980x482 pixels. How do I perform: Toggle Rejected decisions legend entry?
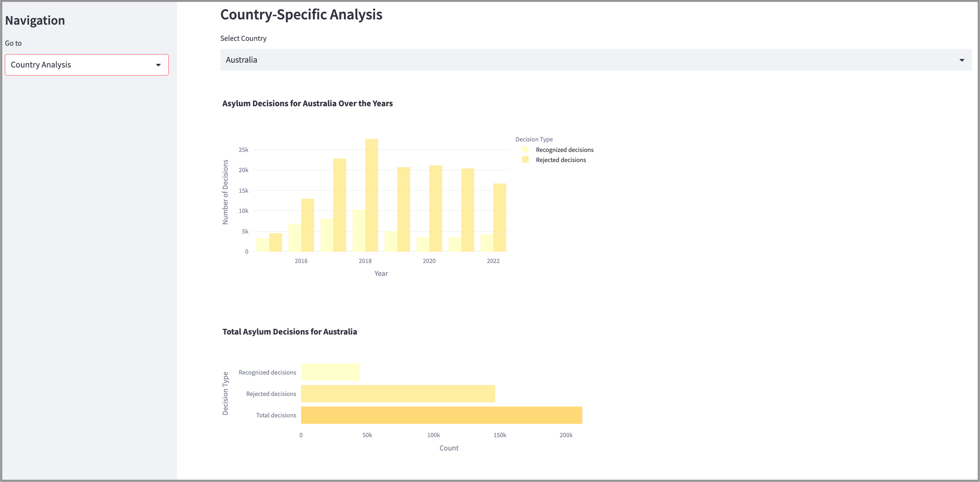(561, 160)
